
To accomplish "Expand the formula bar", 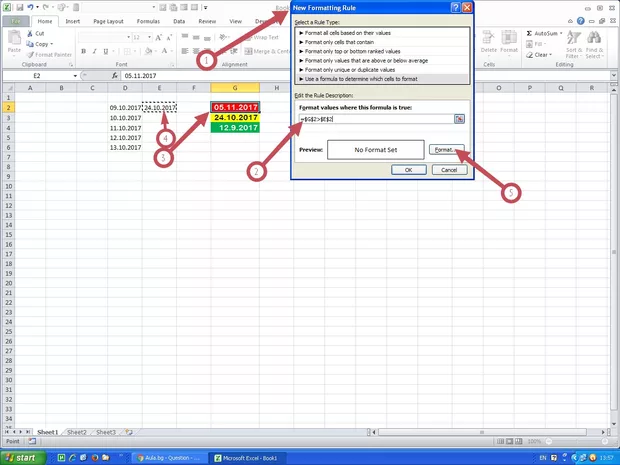I will click(614, 76).
